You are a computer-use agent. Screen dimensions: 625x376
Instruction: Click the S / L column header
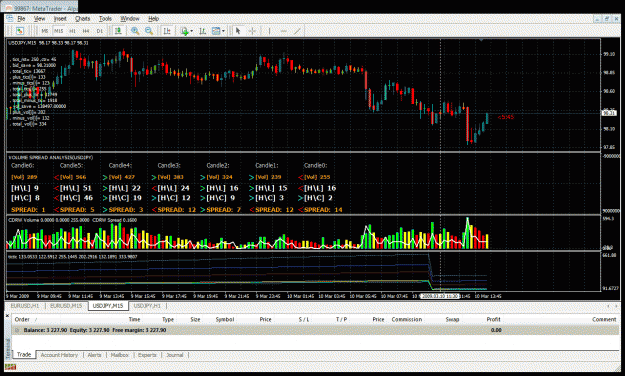point(304,319)
